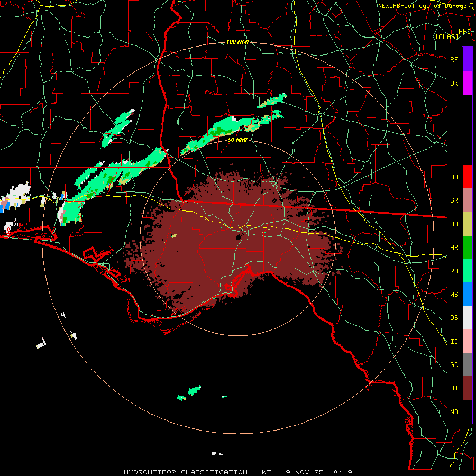This screenshot has width=476, height=476.
Task: Select the gray GC legend swatch
Action: (467, 364)
